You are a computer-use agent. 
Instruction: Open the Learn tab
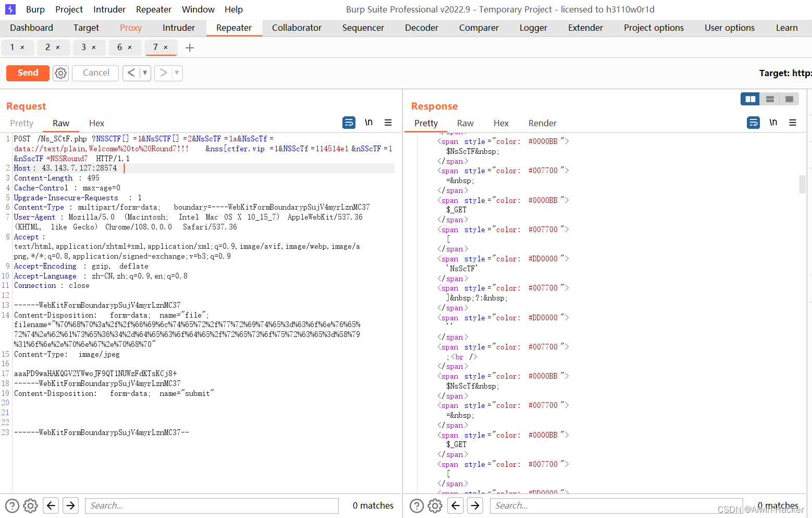click(x=786, y=28)
